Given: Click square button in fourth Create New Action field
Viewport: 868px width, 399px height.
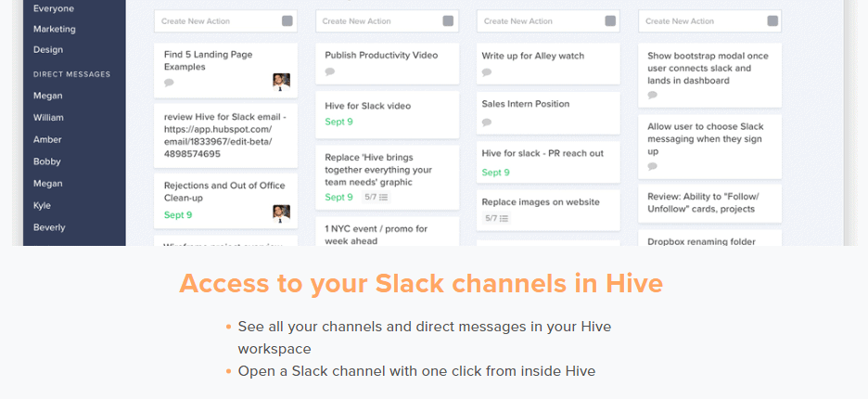Looking at the screenshot, I should tap(772, 21).
